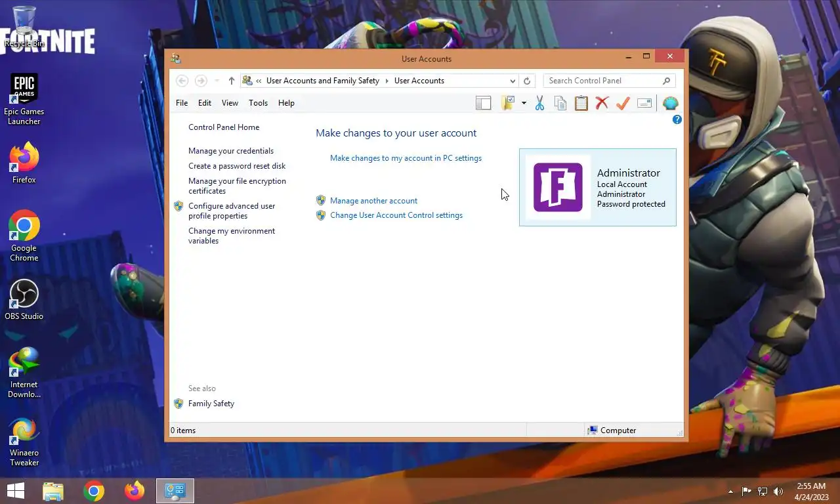Launch Chrome from the taskbar

click(x=94, y=491)
